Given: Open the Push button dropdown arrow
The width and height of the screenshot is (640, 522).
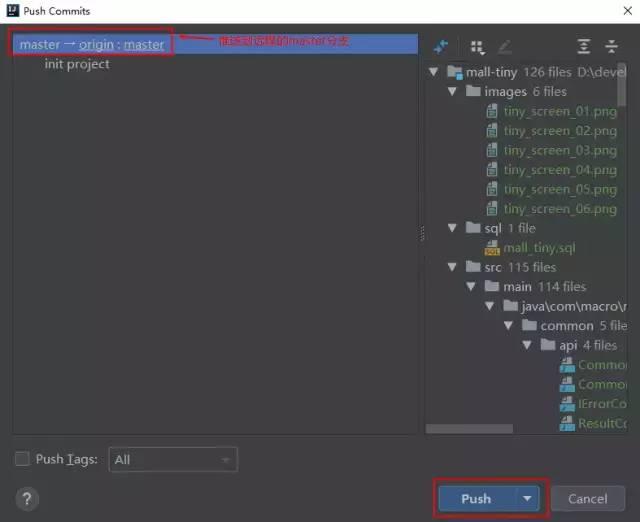Looking at the screenshot, I should [527, 498].
